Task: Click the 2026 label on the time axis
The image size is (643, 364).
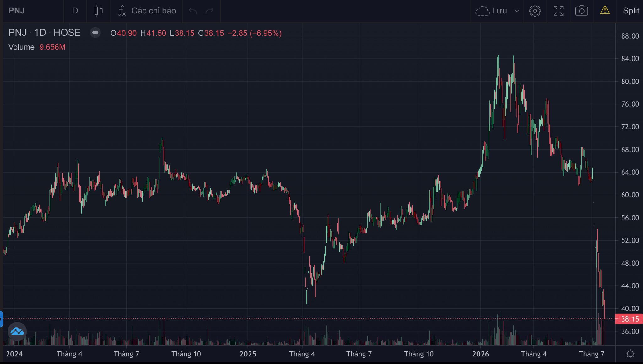Action: coord(481,354)
